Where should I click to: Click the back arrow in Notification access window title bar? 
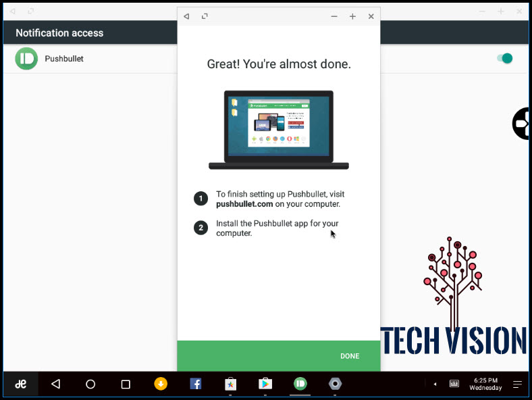pyautogui.click(x=13, y=11)
